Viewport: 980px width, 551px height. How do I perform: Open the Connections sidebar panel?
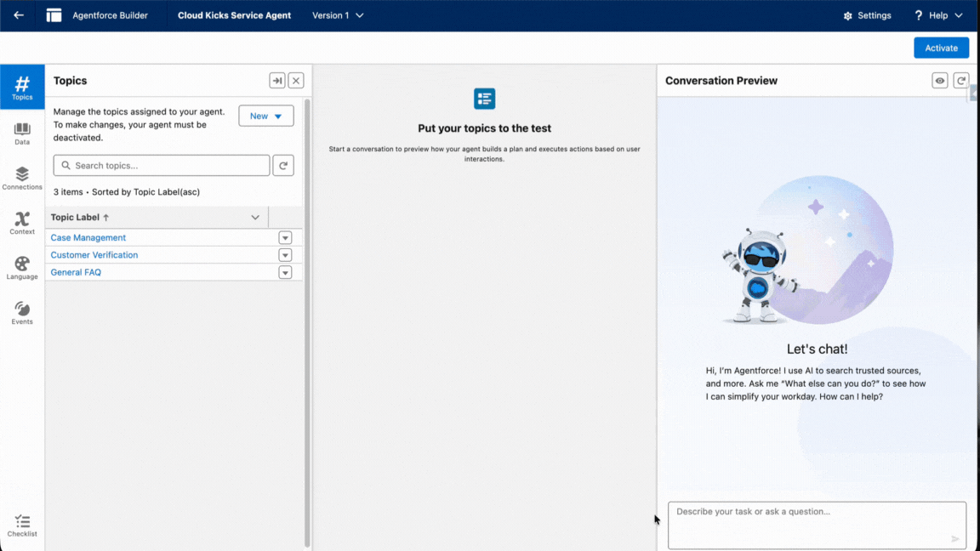pos(22,178)
